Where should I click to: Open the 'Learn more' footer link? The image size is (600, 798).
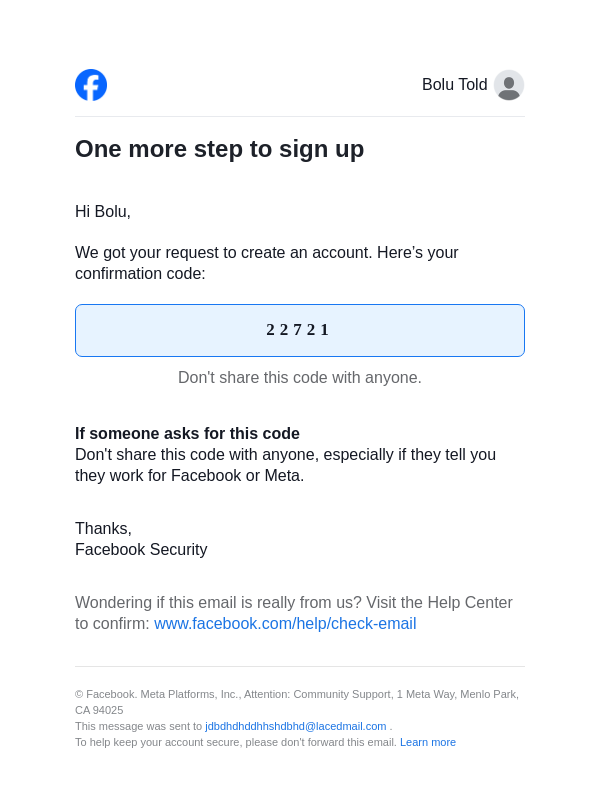tap(428, 742)
